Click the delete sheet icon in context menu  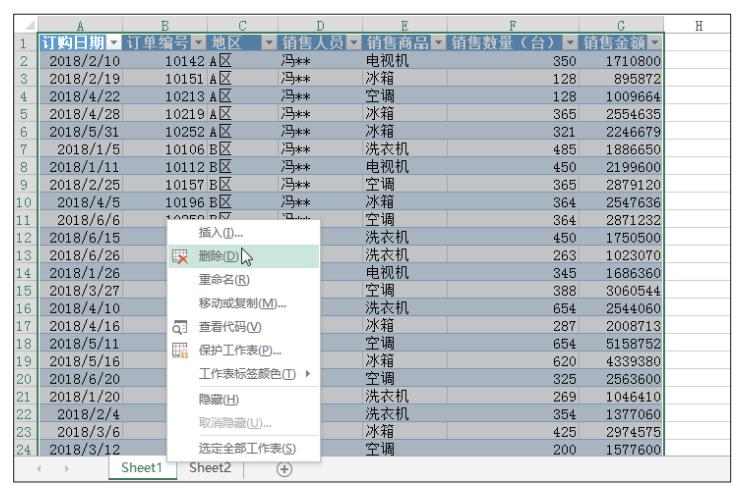pyautogui.click(x=180, y=256)
